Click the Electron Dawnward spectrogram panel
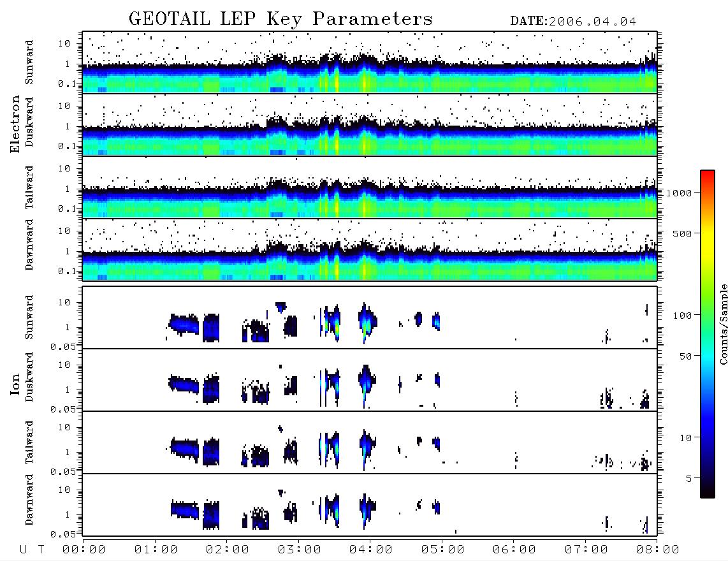Screen dimensions: 728x561 [x=370, y=250]
